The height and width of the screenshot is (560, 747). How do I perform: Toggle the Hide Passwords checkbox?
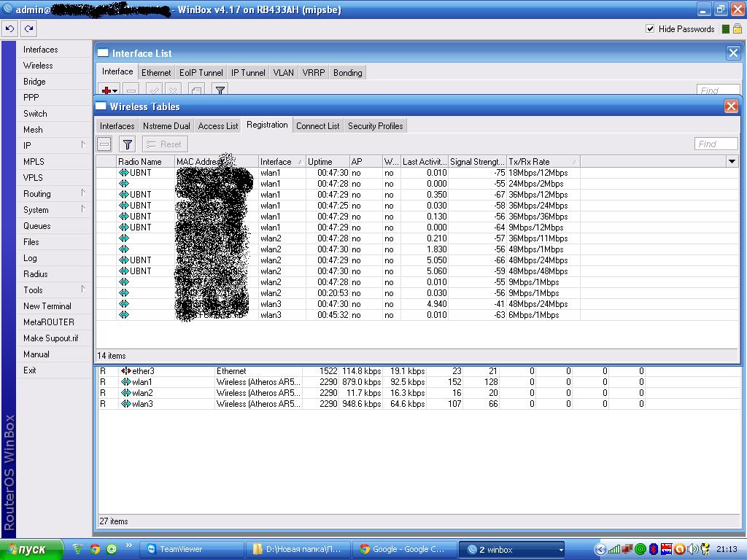coord(650,29)
